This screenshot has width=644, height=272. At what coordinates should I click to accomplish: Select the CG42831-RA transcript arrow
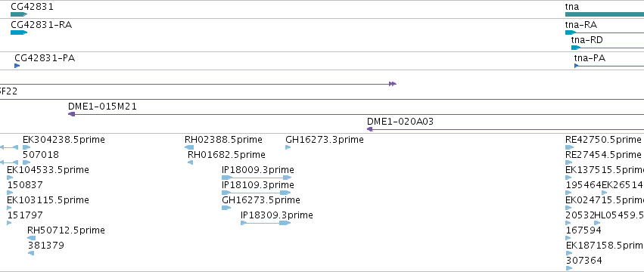tap(19, 32)
